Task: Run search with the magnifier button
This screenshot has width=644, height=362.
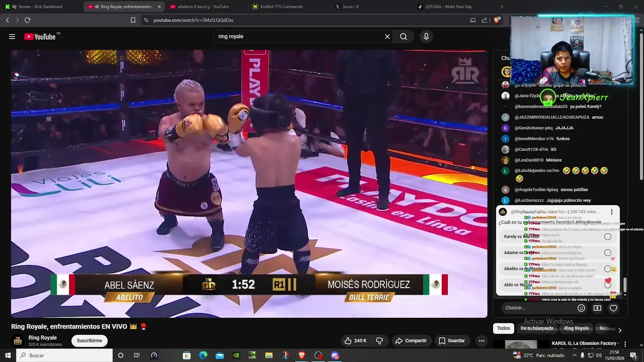Action: 404,37
